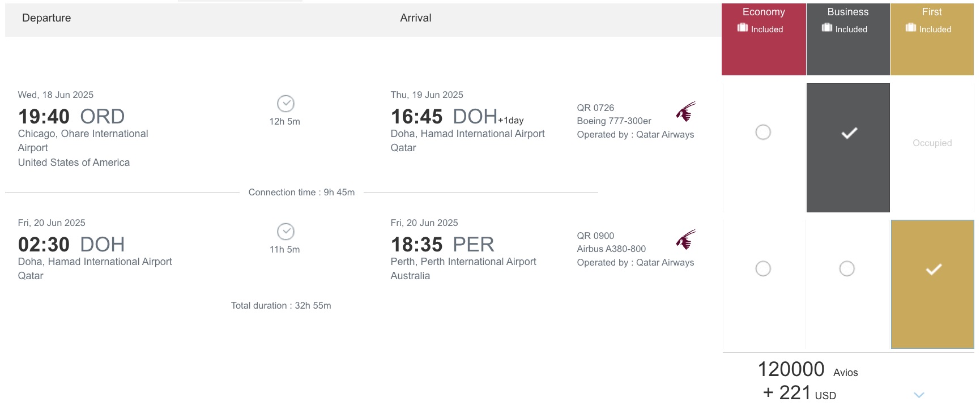Select the First cabin column header
The height and width of the screenshot is (410, 980).
click(932, 11)
